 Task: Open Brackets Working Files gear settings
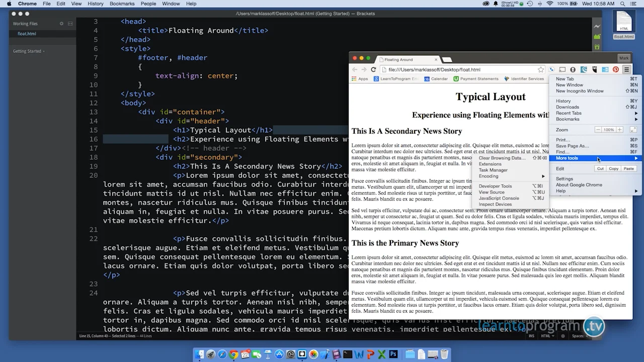coord(61,24)
